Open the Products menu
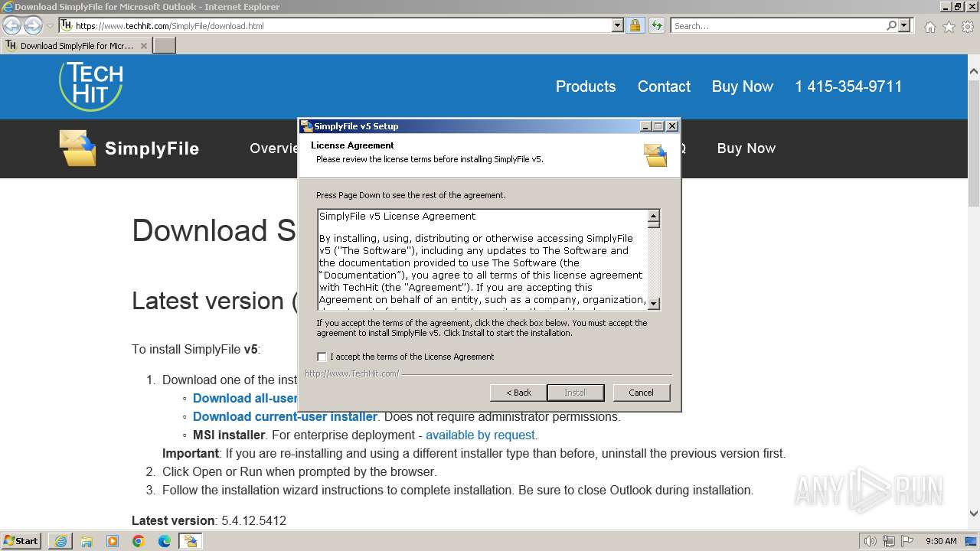The height and width of the screenshot is (551, 980). [586, 86]
